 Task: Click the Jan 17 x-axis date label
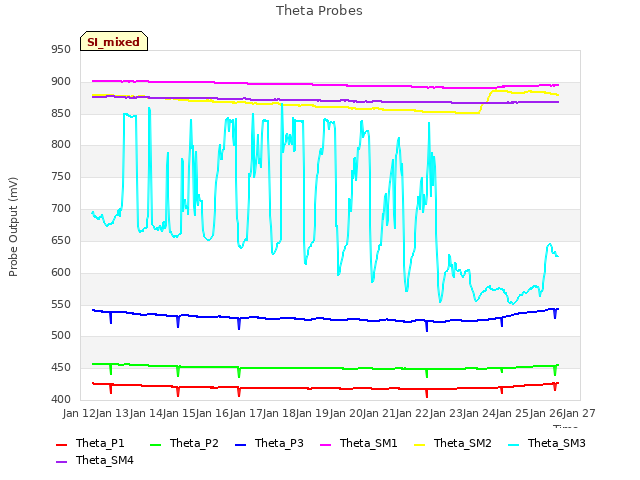(x=246, y=413)
